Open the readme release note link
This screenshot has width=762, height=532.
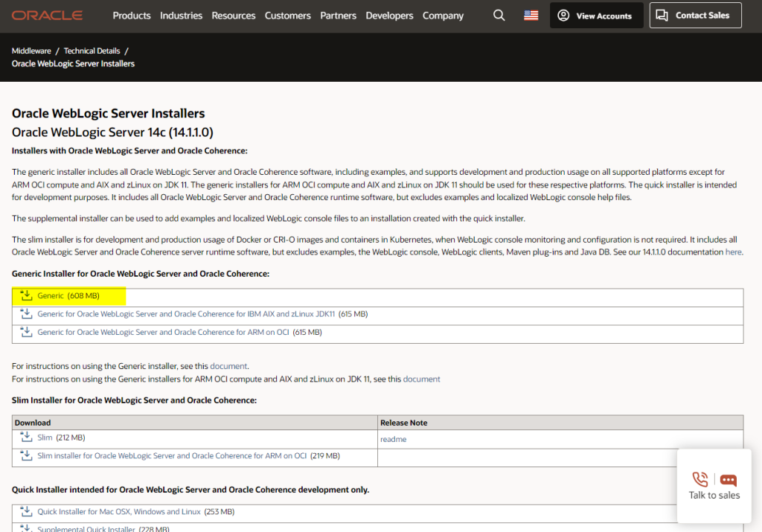[392, 438]
